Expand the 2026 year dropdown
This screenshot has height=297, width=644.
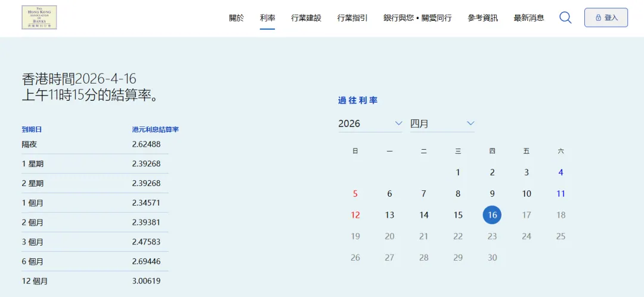coord(370,123)
